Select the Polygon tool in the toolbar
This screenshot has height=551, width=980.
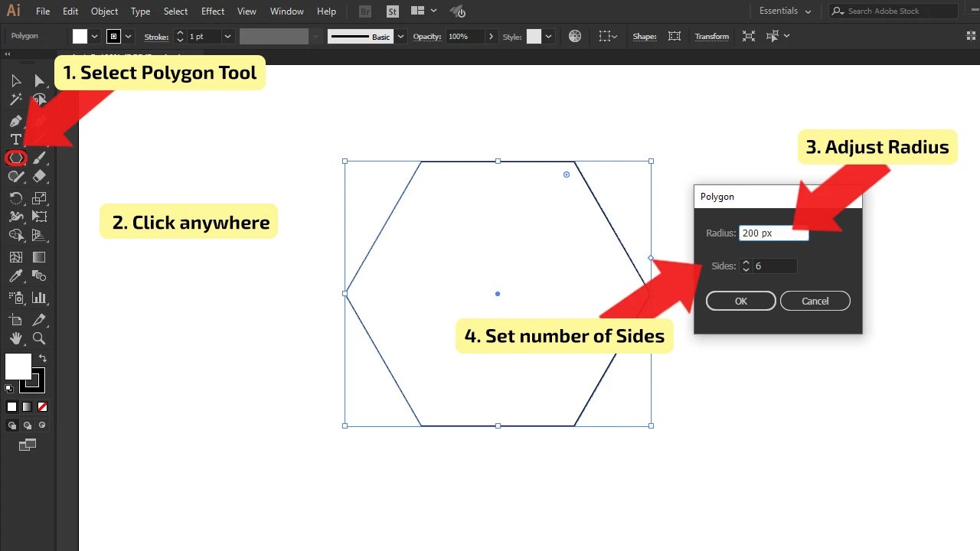(15, 158)
